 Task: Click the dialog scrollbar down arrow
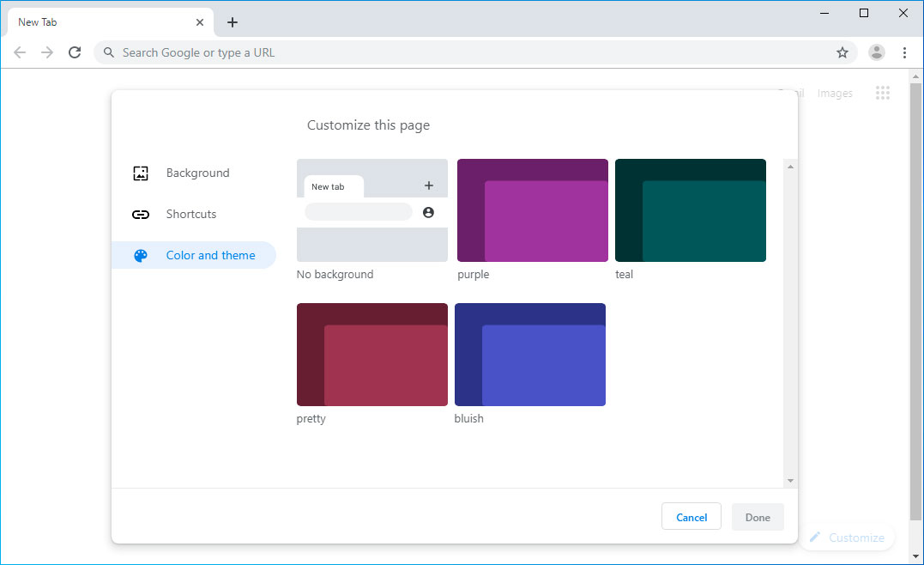[x=790, y=479]
